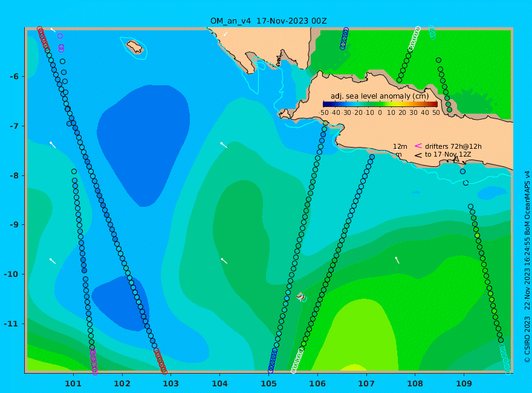The height and width of the screenshot is (393, 532).
Task: Click the tiny island near 105.7°E, 10.5°S
Action: [300, 296]
